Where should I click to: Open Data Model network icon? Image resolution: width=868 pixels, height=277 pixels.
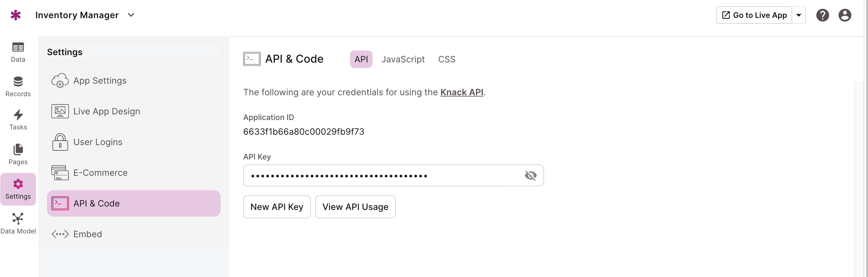point(18,219)
